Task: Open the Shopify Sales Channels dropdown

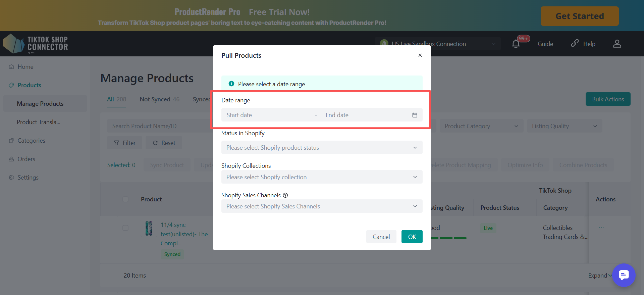Action: coord(321,206)
